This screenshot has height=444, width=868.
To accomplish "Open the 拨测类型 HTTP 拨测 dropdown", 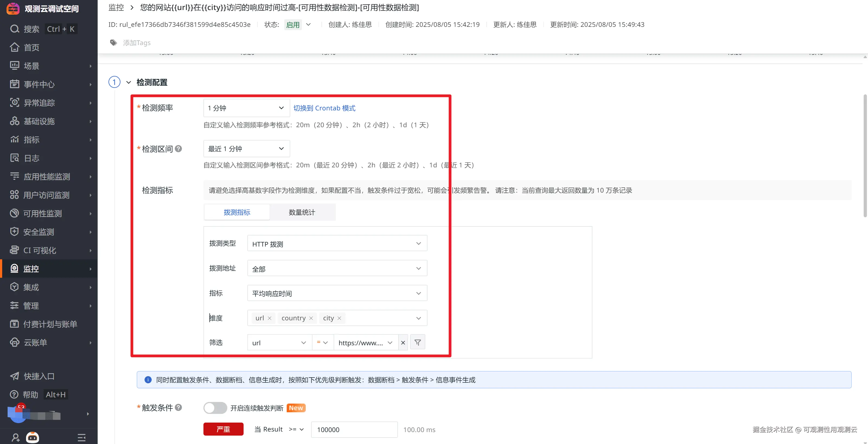I will click(x=337, y=244).
